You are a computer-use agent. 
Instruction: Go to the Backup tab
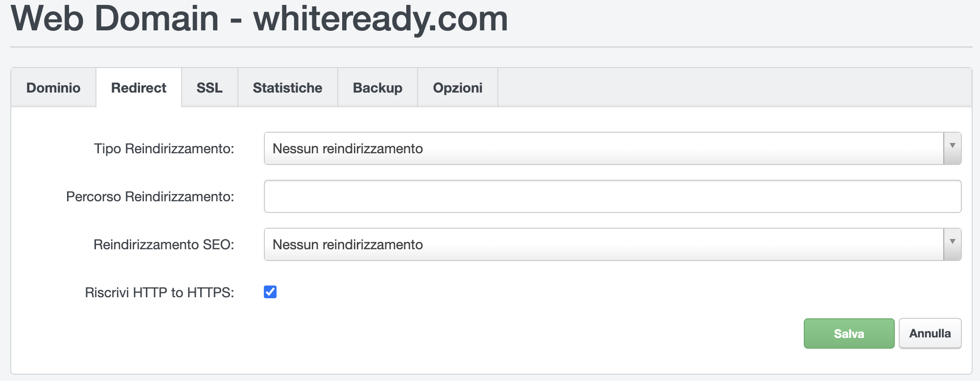[377, 88]
